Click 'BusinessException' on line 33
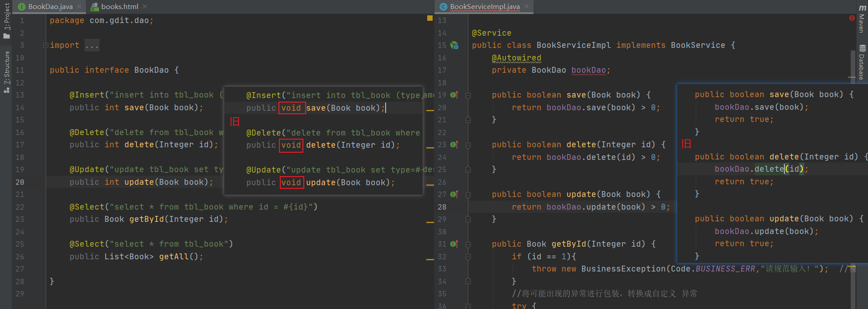Image resolution: width=868 pixels, height=309 pixels. point(623,269)
